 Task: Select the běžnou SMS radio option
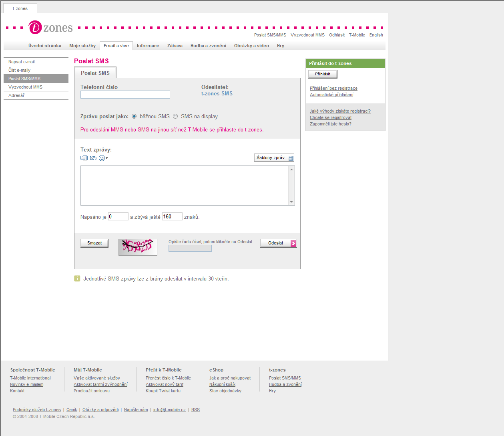[x=134, y=116]
